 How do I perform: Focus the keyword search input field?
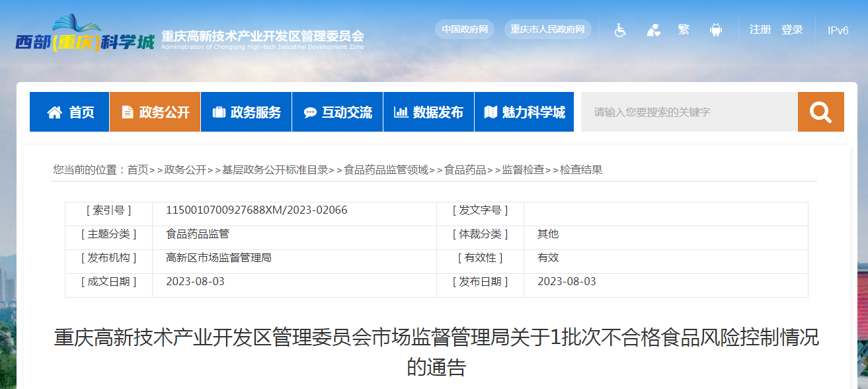tap(690, 112)
